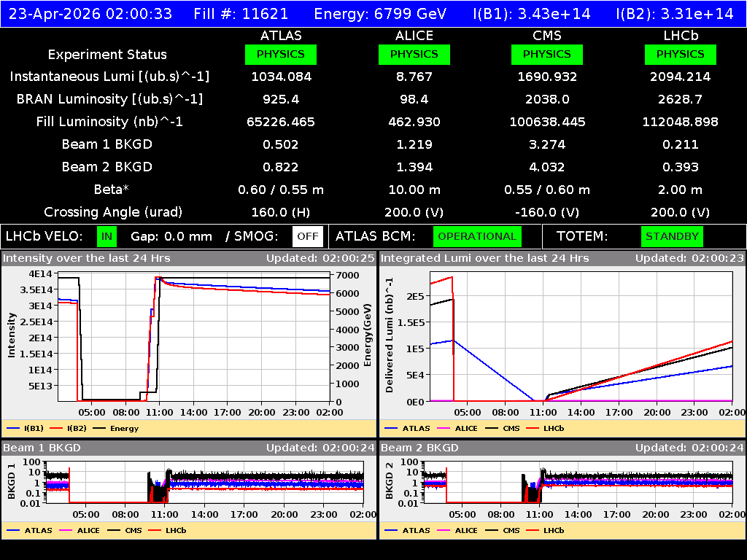Click the ATLAS BCM OPERATIONAL indicator
Viewport: 747px width, 560px height.
click(x=477, y=237)
